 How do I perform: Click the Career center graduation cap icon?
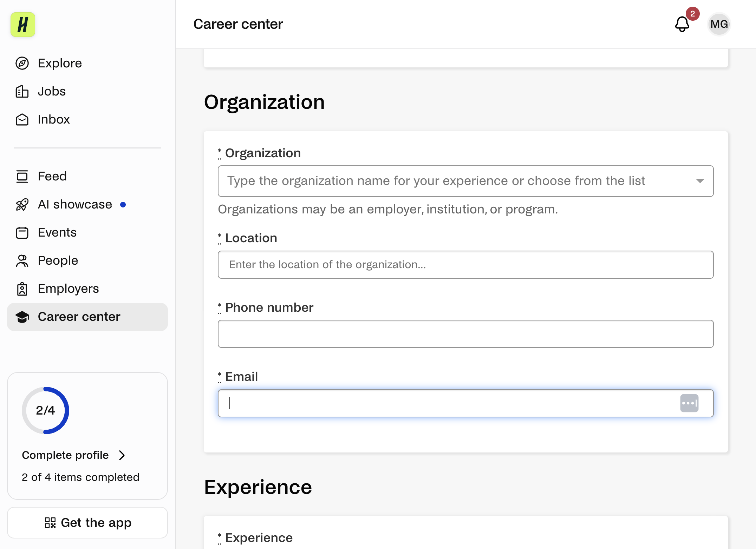tap(22, 317)
